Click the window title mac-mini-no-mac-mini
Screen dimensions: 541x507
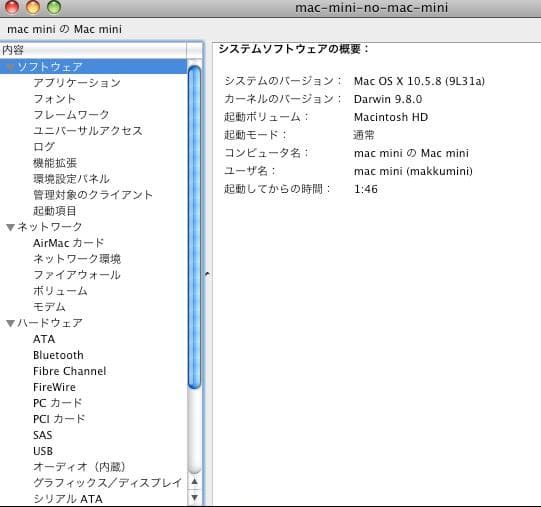[371, 8]
